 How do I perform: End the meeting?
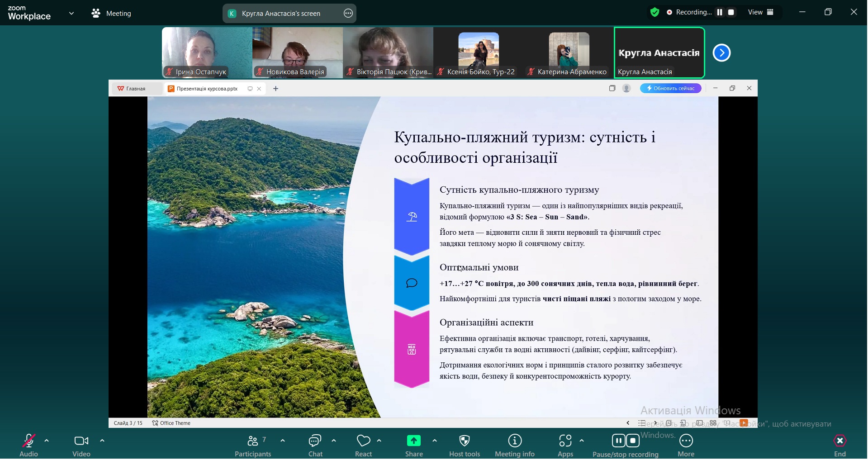click(840, 446)
